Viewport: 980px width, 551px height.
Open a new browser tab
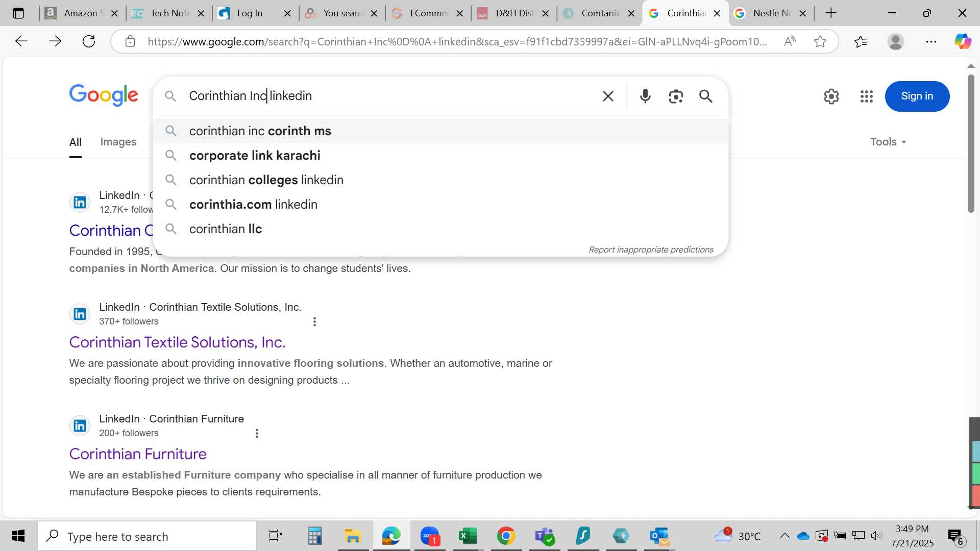(831, 13)
